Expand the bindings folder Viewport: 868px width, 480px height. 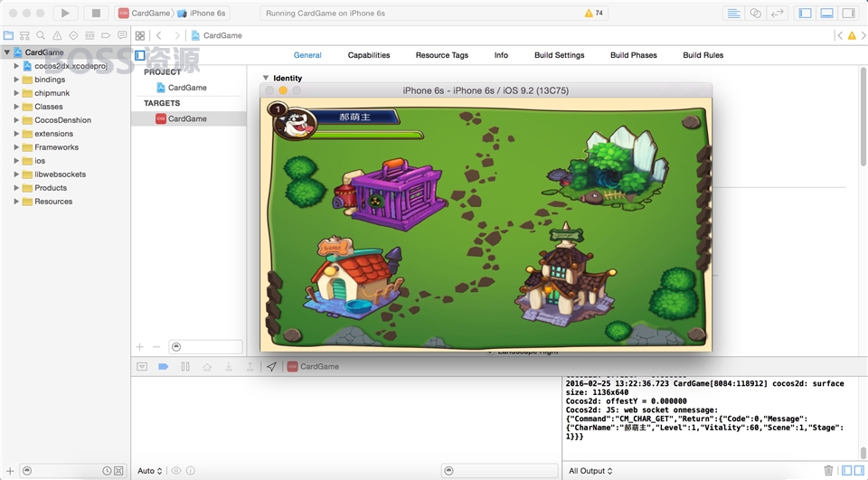pyautogui.click(x=16, y=80)
